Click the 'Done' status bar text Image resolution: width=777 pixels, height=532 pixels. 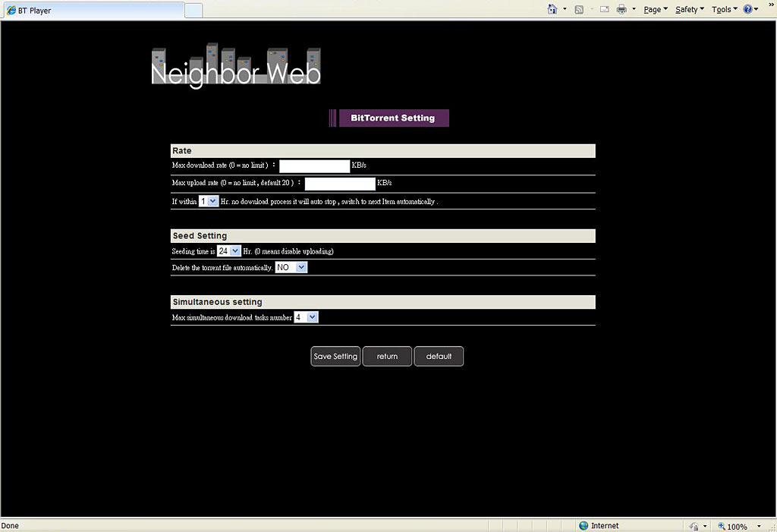point(10,526)
